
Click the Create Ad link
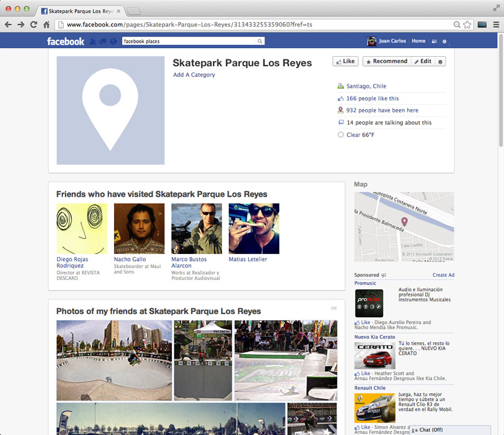pyautogui.click(x=444, y=275)
